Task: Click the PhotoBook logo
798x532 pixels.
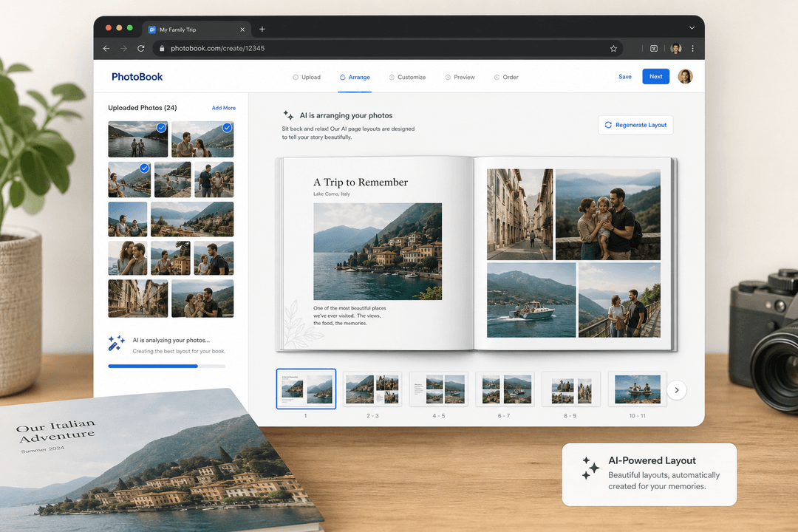Action: pyautogui.click(x=137, y=77)
